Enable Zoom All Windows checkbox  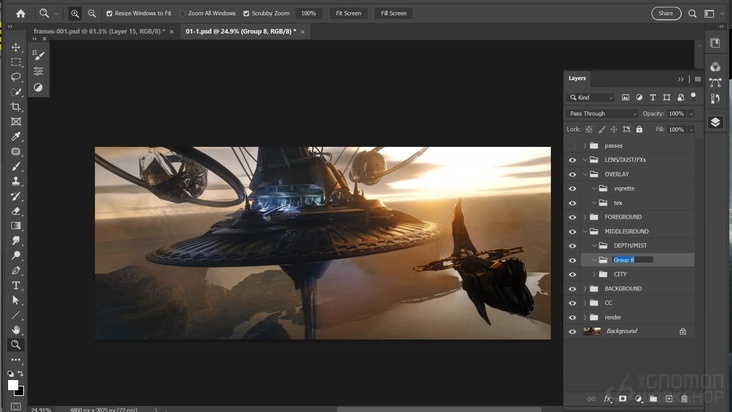click(183, 14)
